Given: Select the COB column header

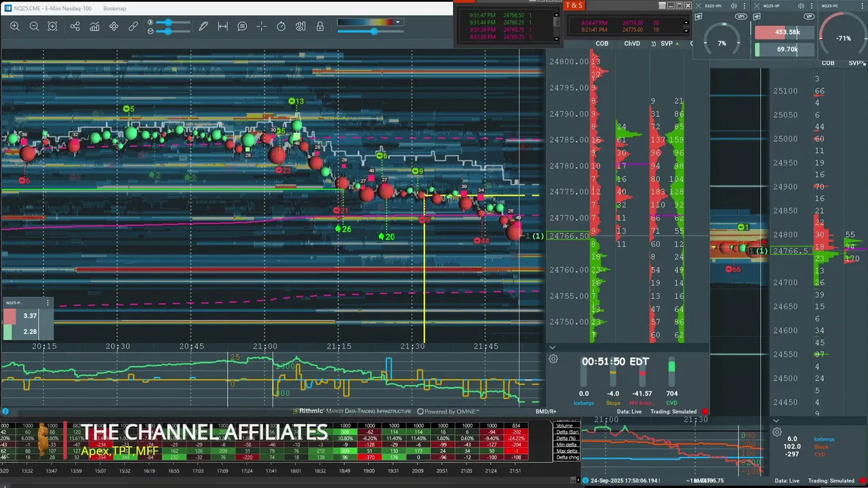Looking at the screenshot, I should pyautogui.click(x=602, y=43).
